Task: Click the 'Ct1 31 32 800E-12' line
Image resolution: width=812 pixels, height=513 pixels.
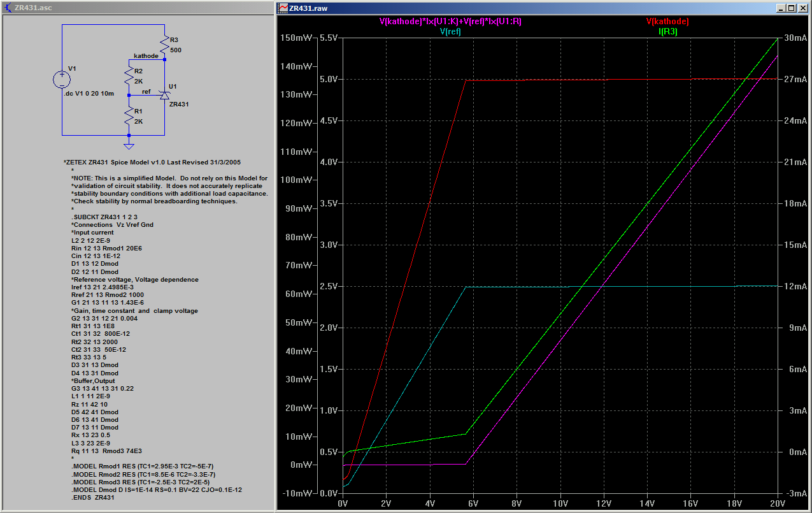Action: pyautogui.click(x=101, y=334)
